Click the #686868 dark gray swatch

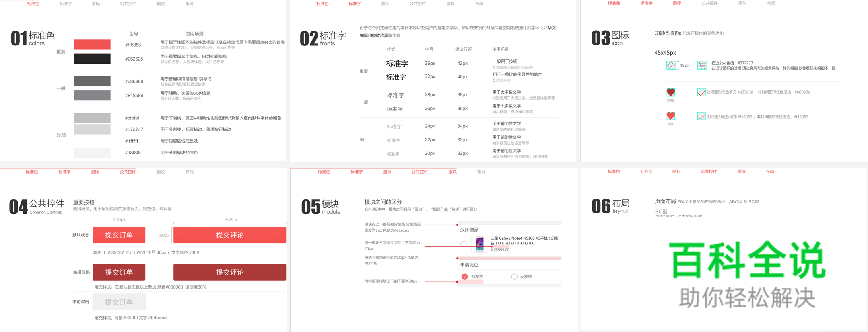click(92, 81)
